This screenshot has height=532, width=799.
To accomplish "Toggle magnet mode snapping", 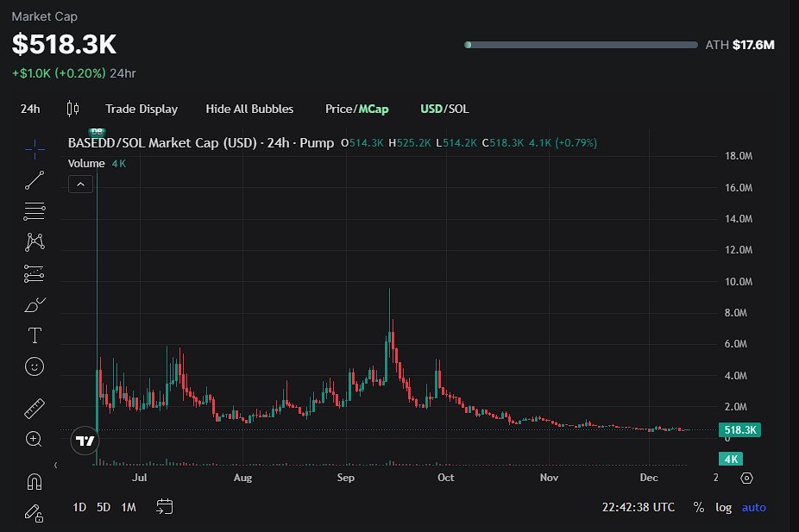I will pos(35,482).
